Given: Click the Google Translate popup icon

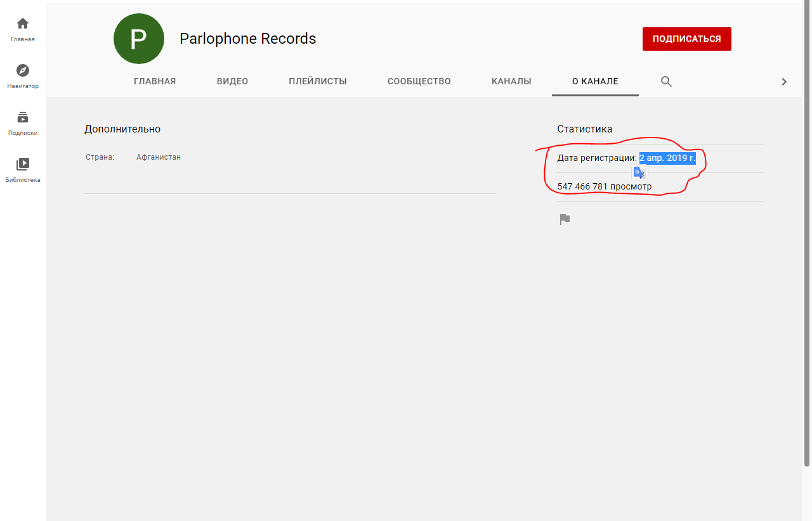Looking at the screenshot, I should (639, 172).
